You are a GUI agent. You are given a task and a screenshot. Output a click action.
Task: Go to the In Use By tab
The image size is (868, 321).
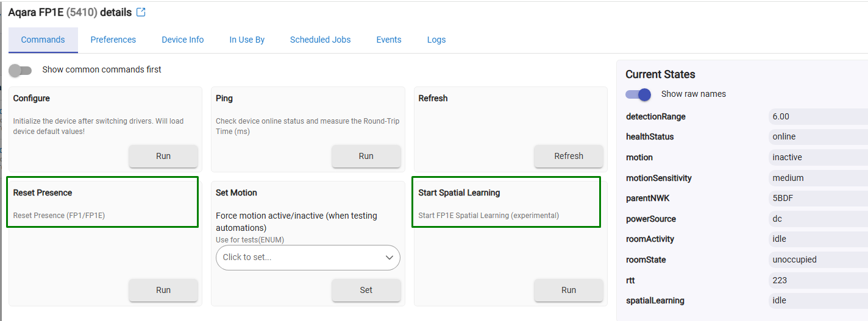point(247,40)
